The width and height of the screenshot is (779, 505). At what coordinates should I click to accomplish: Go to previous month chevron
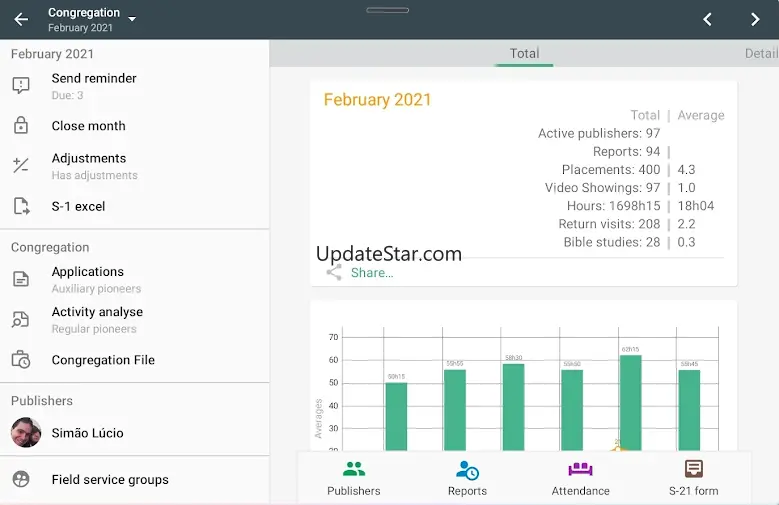(707, 19)
